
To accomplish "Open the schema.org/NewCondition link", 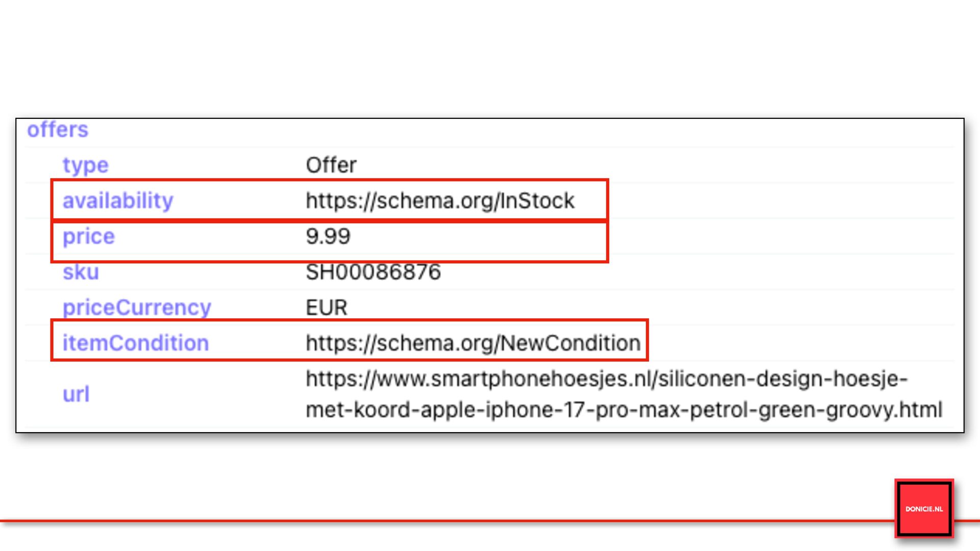I will tap(473, 343).
